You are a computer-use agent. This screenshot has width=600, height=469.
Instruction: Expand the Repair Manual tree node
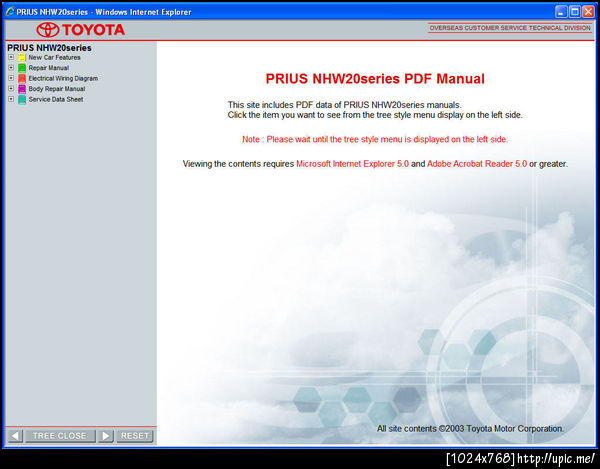[x=11, y=68]
